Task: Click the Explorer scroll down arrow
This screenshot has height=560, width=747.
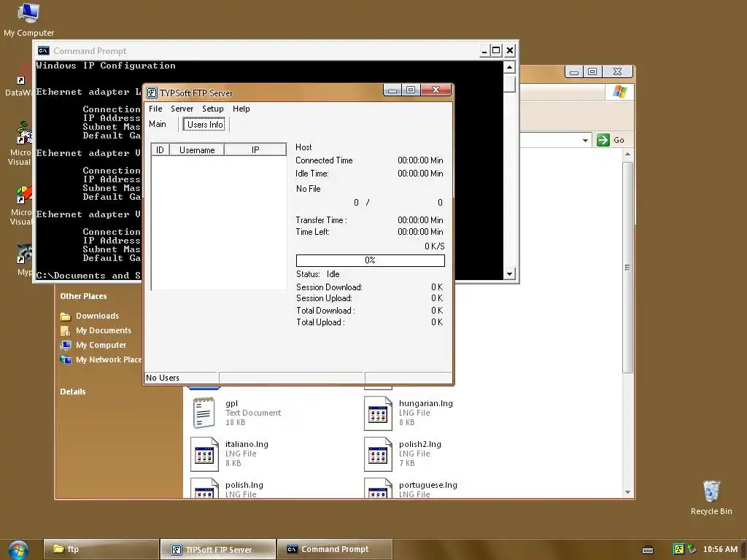Action: (627, 492)
